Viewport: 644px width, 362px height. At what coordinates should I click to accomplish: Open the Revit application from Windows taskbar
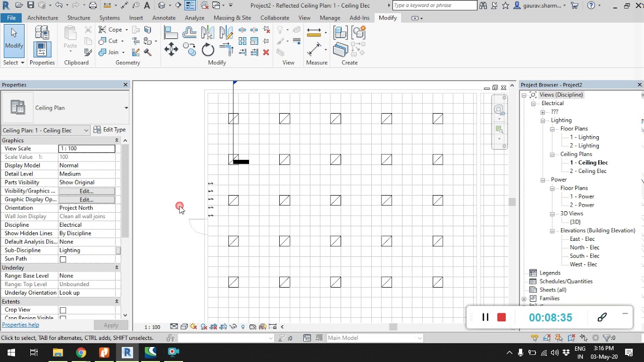pos(127,352)
